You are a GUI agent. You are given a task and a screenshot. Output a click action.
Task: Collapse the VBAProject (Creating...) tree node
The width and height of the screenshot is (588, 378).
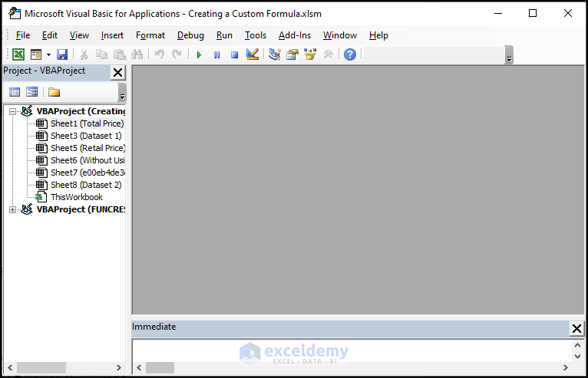13,111
